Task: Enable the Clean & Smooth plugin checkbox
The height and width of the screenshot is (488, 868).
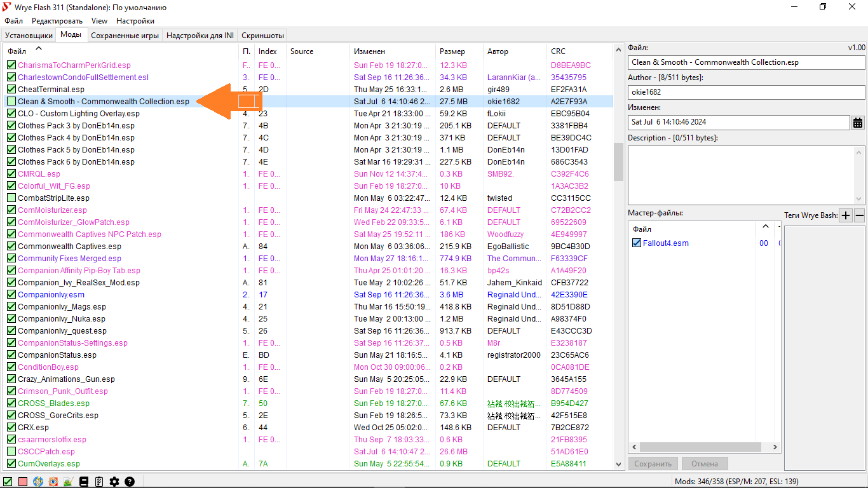Action: click(x=11, y=102)
